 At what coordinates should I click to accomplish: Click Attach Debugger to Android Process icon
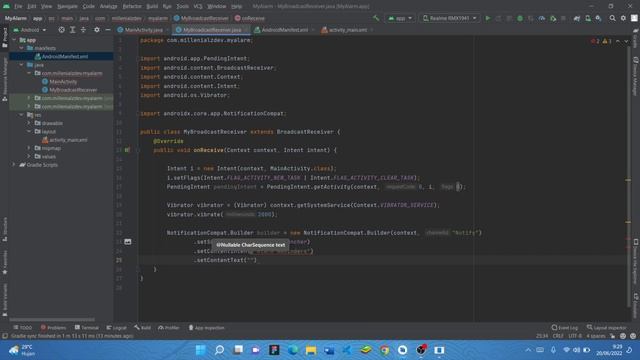coord(553,18)
